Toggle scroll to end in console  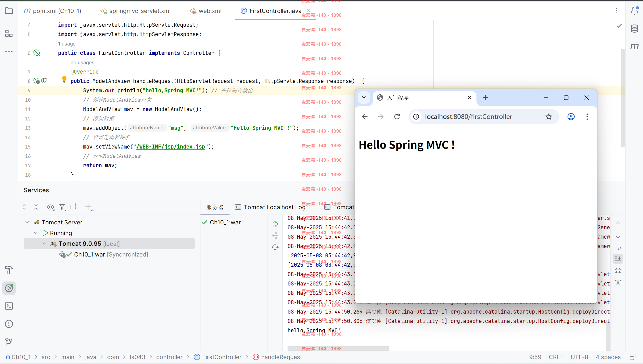click(x=618, y=259)
